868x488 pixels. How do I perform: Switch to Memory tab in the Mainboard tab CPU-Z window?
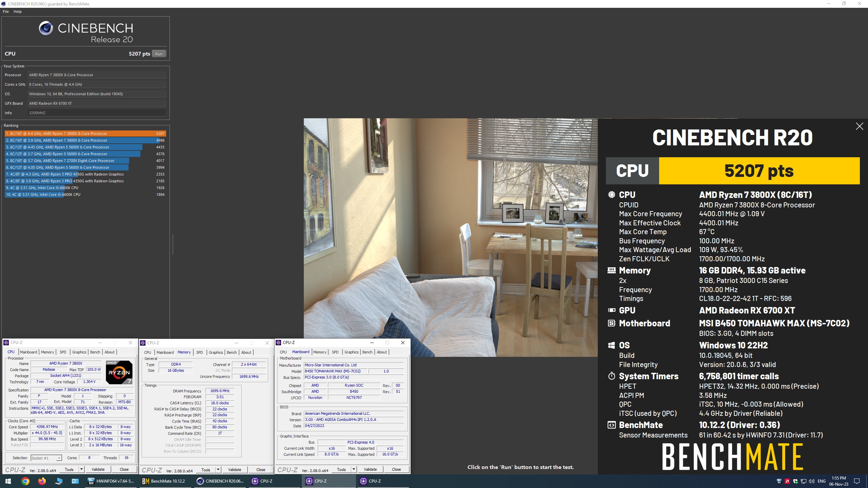[320, 352]
